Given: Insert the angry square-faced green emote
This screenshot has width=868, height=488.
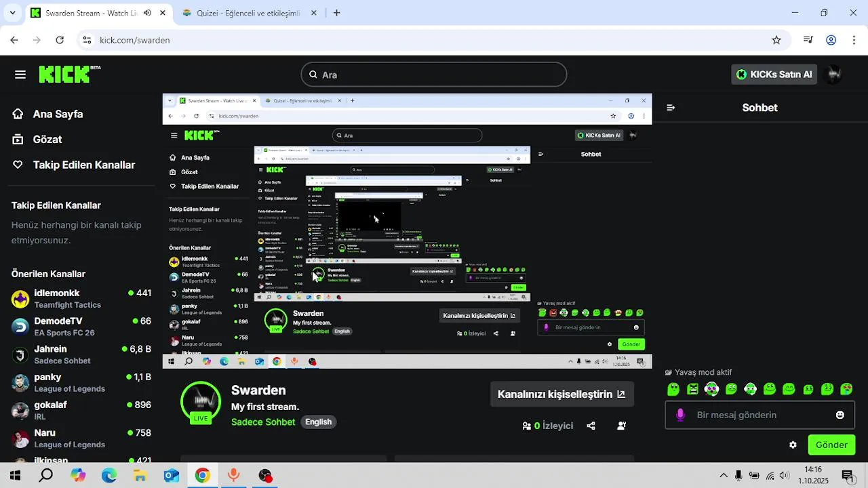Looking at the screenshot, I should (692, 389).
